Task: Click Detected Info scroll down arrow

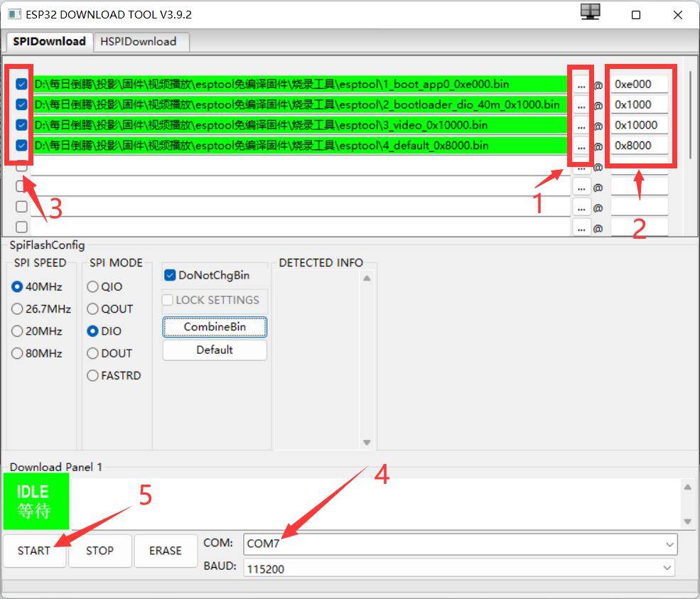Action: pos(367,443)
